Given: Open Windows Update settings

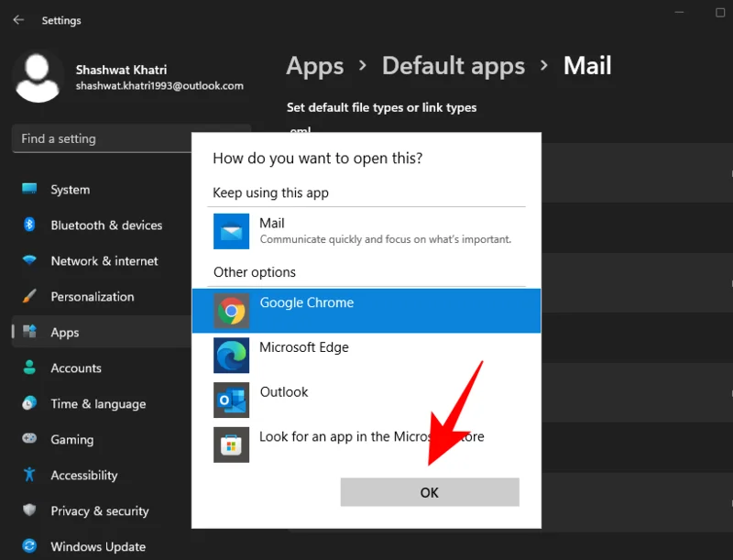Looking at the screenshot, I should click(x=95, y=546).
